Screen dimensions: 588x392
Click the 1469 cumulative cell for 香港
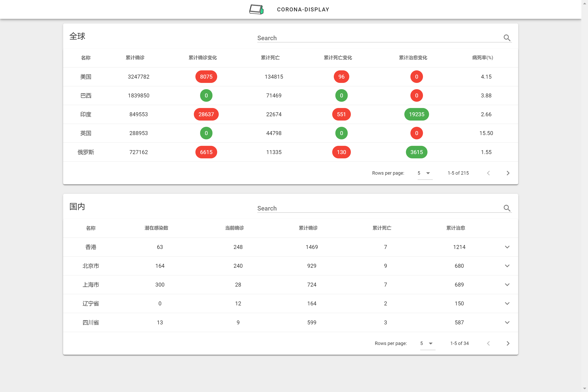312,247
